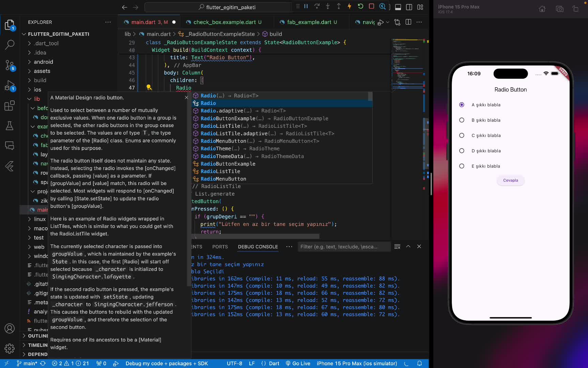Choose Radio.adaptive(…) suggestion
Screen dimensions: 588x368
(x=282, y=111)
